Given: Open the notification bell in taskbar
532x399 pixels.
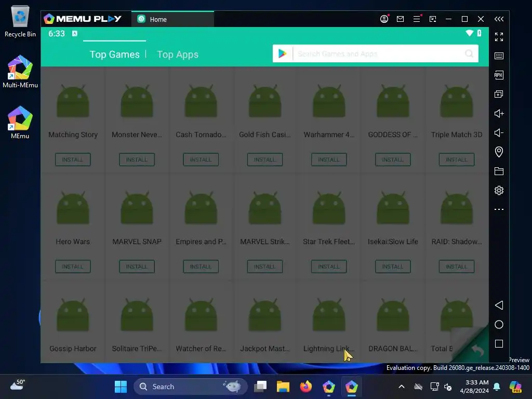Looking at the screenshot, I should click(497, 387).
